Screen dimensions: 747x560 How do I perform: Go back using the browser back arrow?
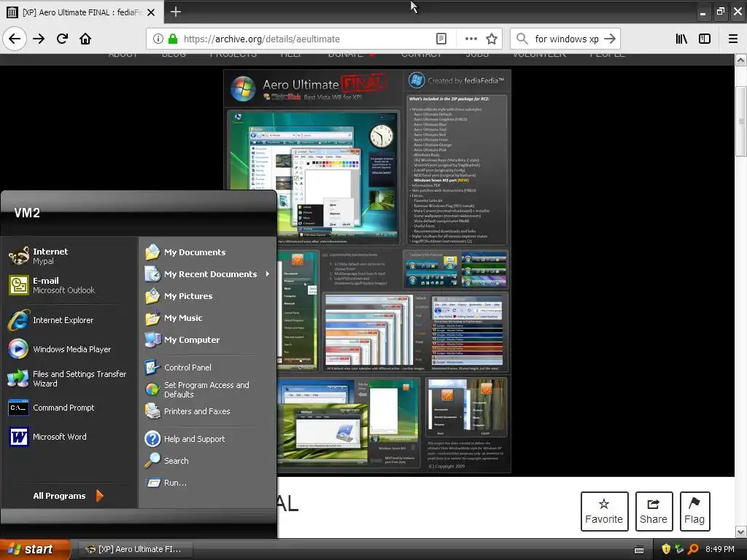coord(15,39)
